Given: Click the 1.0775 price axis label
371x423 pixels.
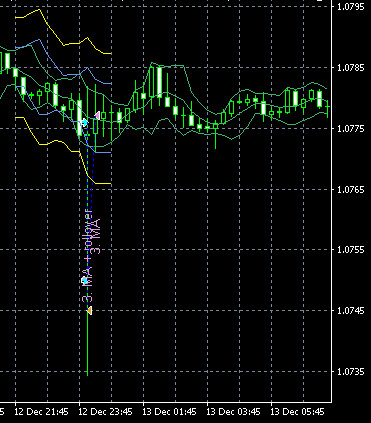Looking at the screenshot, I should pyautogui.click(x=351, y=129).
